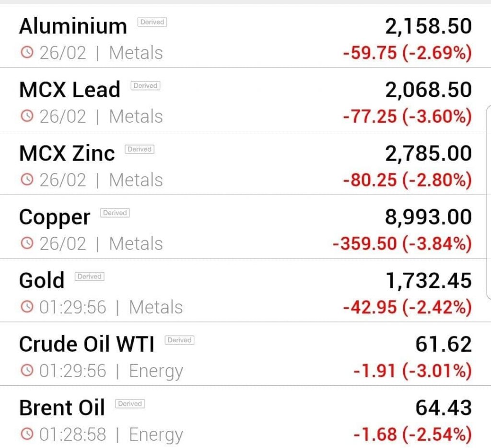Click Gold change -42.95 (-2.42%)
This screenshot has width=491, height=448.
coord(408,307)
